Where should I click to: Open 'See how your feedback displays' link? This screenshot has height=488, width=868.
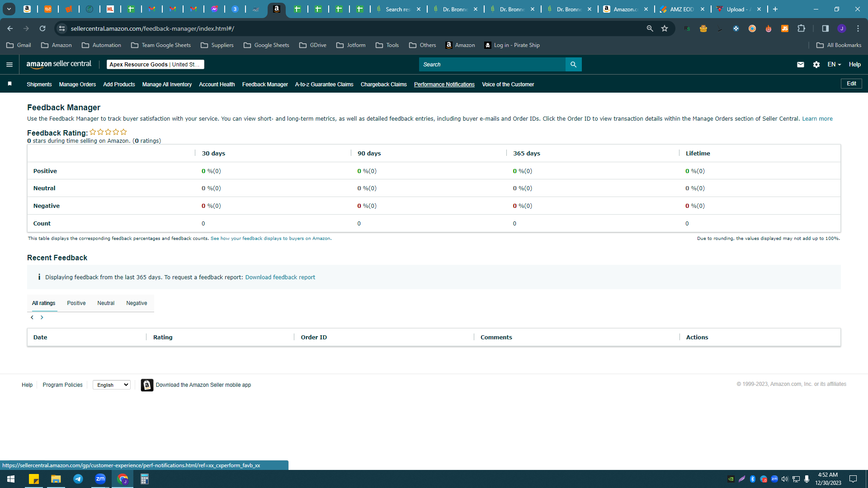coord(270,239)
